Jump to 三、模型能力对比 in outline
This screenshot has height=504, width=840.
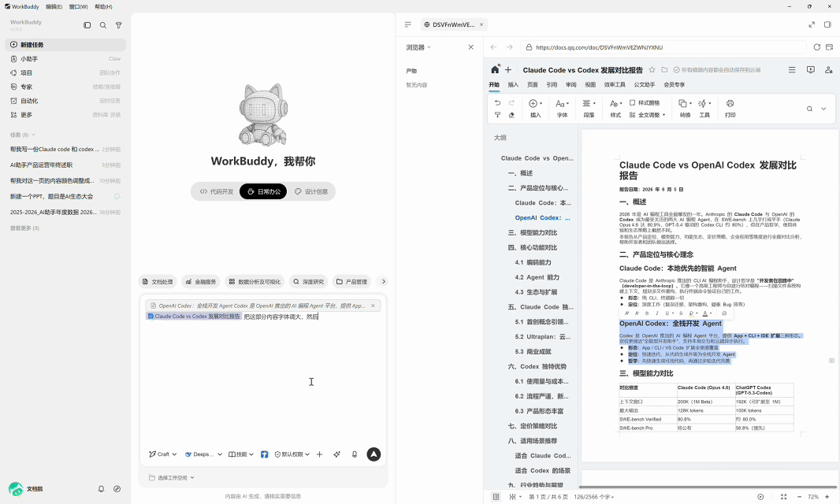coord(532,232)
